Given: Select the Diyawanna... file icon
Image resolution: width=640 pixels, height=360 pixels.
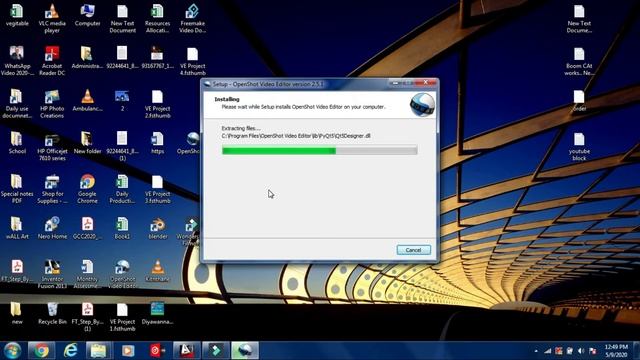Looking at the screenshot, I should 158,313.
